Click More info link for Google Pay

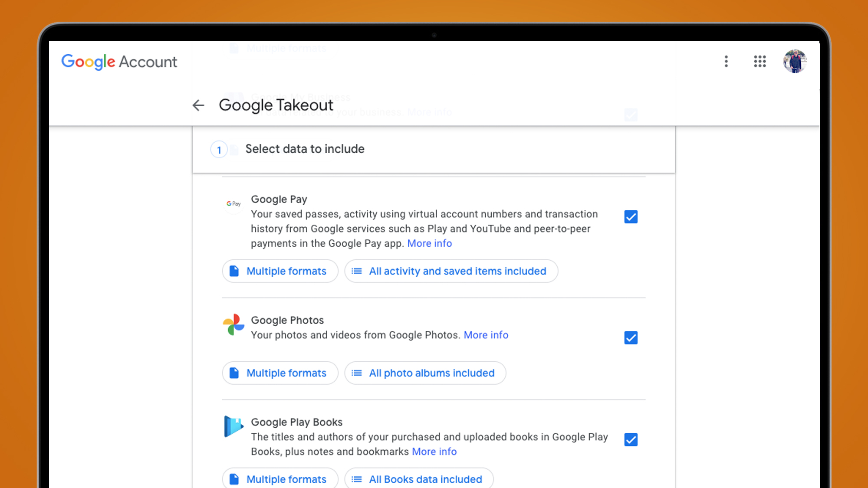click(x=430, y=243)
